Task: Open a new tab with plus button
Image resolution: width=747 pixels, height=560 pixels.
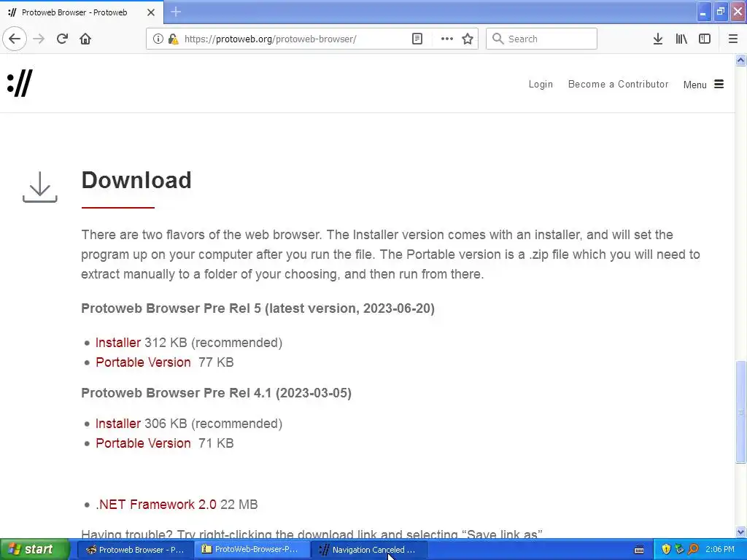Action: (176, 12)
